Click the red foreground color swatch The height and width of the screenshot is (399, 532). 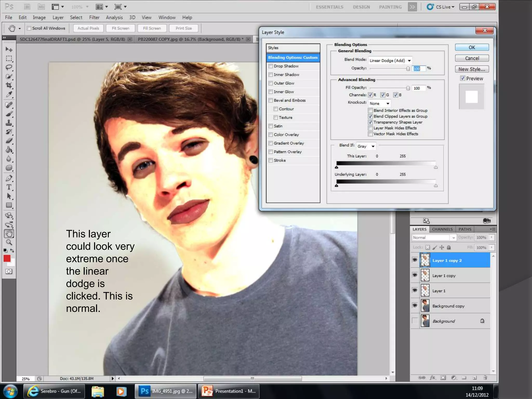[x=7, y=258]
